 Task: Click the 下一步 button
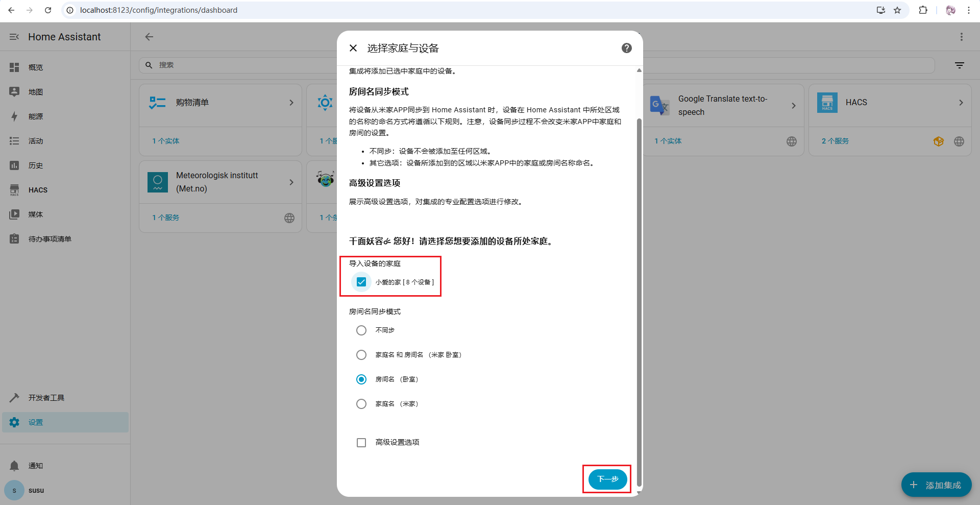coord(607,479)
